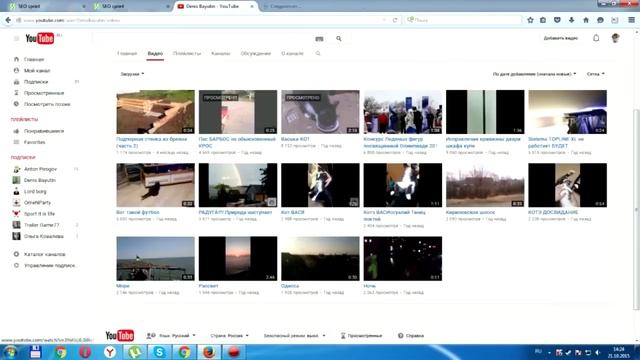Click the Море sea video thumbnail

click(156, 258)
